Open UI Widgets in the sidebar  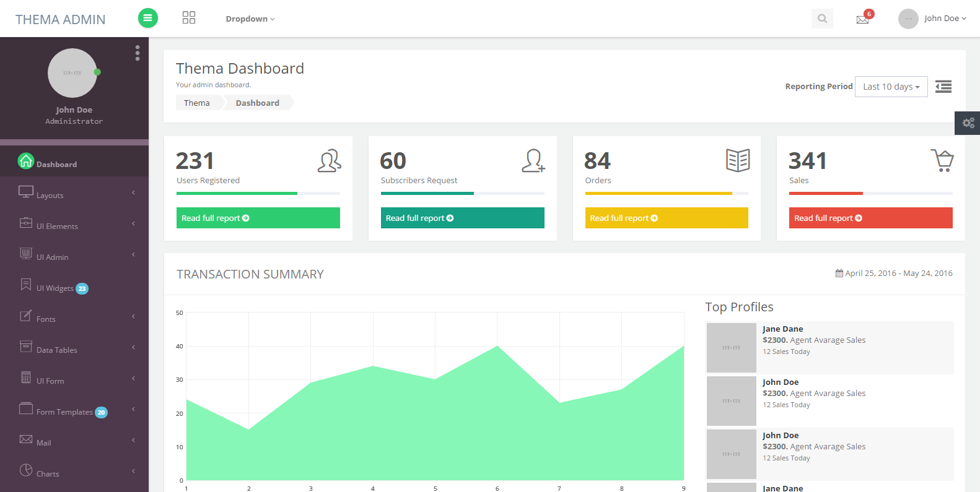tap(55, 288)
